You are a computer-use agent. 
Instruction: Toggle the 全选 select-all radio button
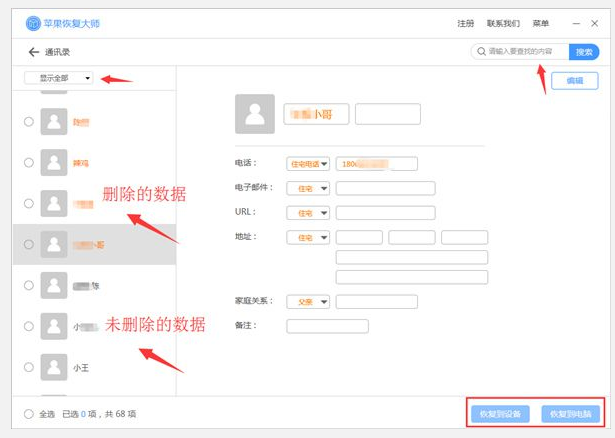29,414
